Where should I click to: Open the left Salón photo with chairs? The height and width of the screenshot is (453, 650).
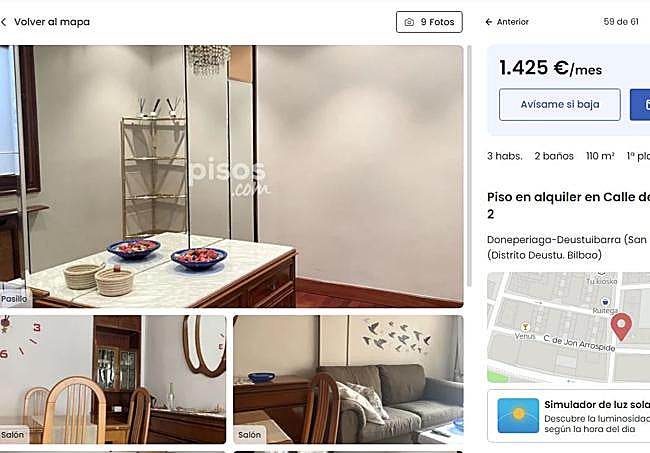click(113, 380)
